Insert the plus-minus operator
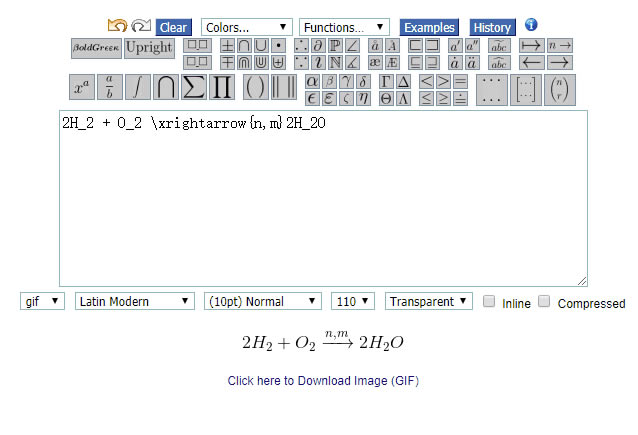 point(227,46)
